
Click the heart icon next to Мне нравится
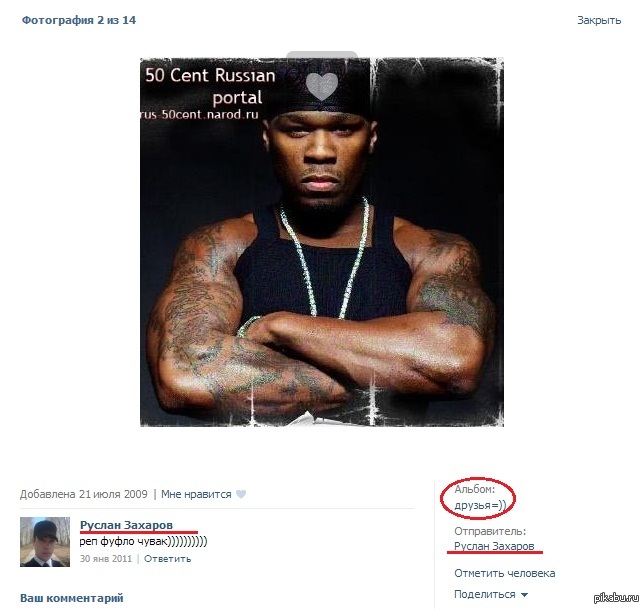click(x=241, y=494)
